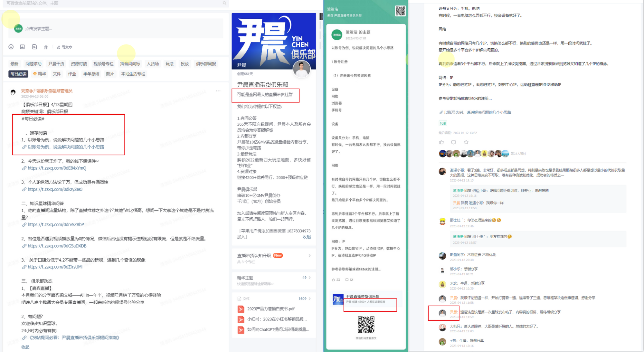The image size is (644, 352).
Task: Open link 以账号为例，说说解决问题的几个小思路 in daily post
Action: click(63, 147)
